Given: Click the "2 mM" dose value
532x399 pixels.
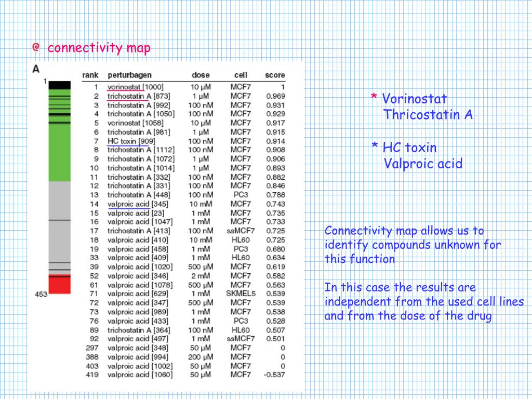Looking at the screenshot, I should point(201,276).
